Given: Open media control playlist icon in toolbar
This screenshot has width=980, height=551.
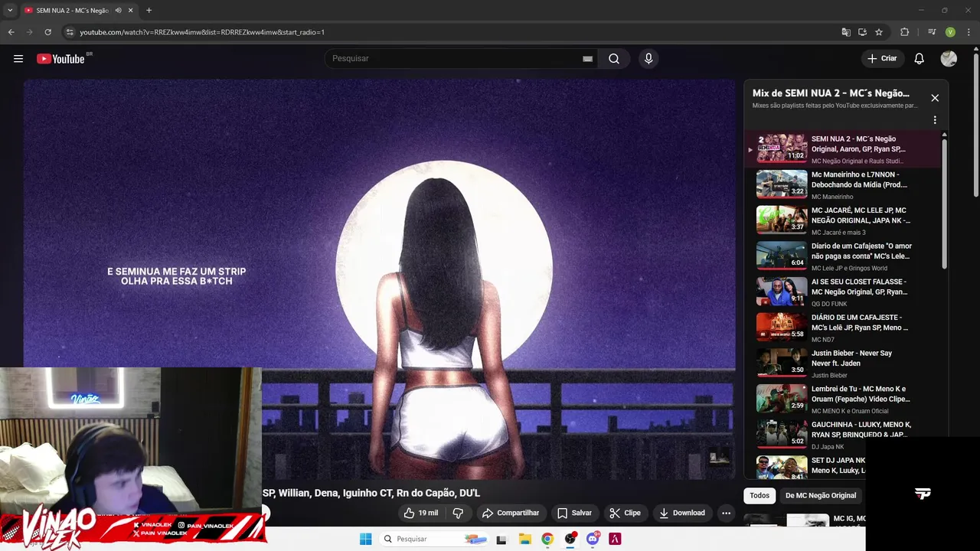Looking at the screenshot, I should point(932,32).
